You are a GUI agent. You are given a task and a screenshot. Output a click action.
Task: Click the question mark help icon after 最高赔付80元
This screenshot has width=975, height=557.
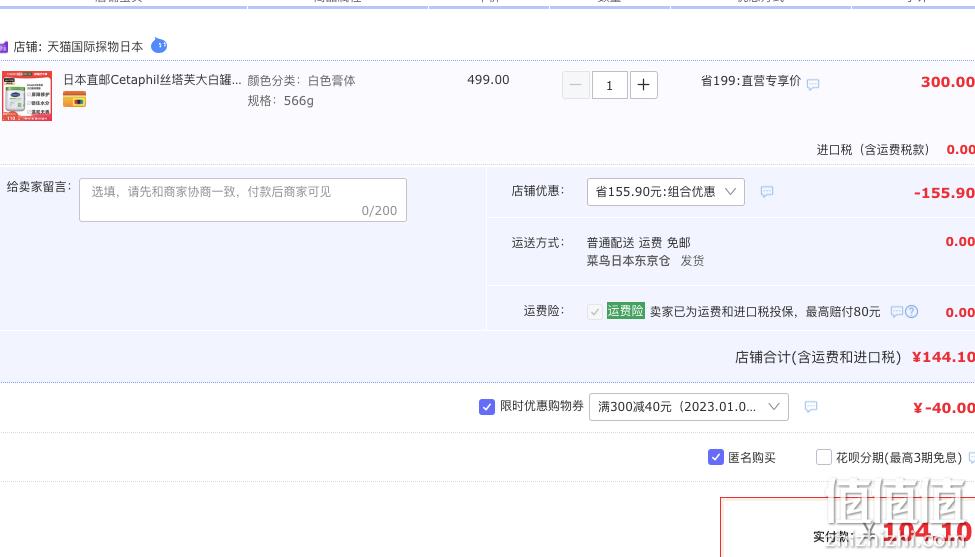click(912, 311)
